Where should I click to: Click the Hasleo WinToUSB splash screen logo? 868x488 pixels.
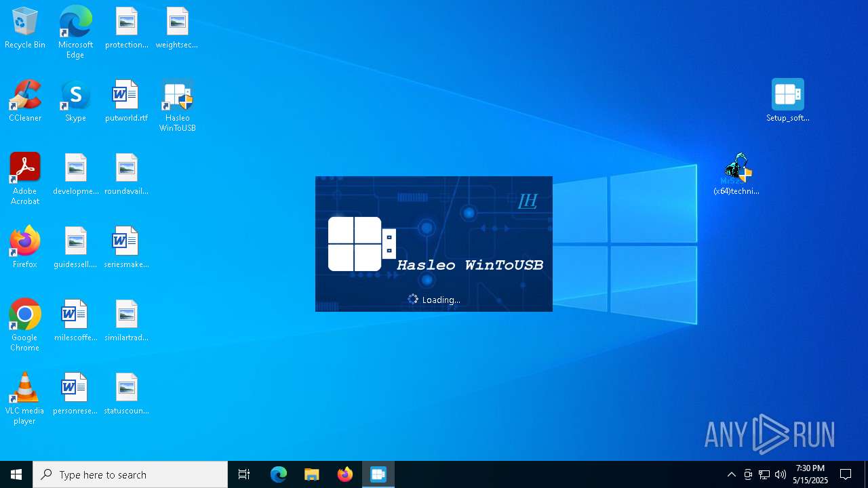point(362,244)
